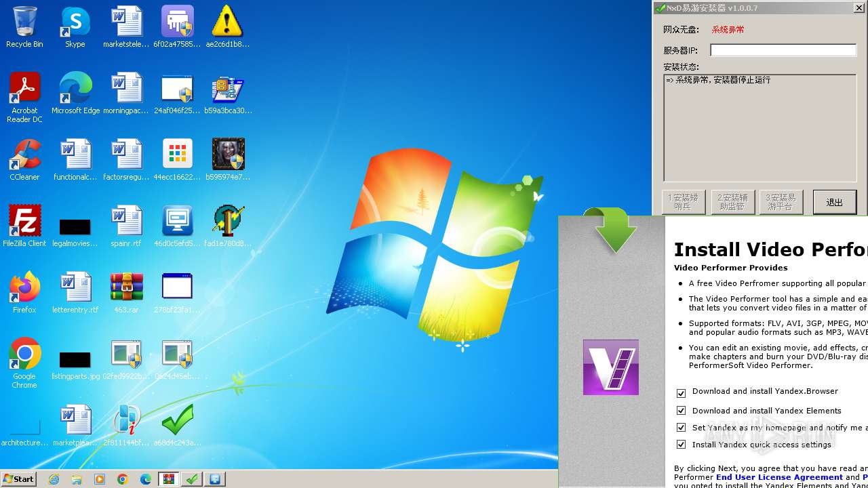The width and height of the screenshot is (868, 488).
Task: Open the Windows Start menu
Action: click(x=18, y=479)
